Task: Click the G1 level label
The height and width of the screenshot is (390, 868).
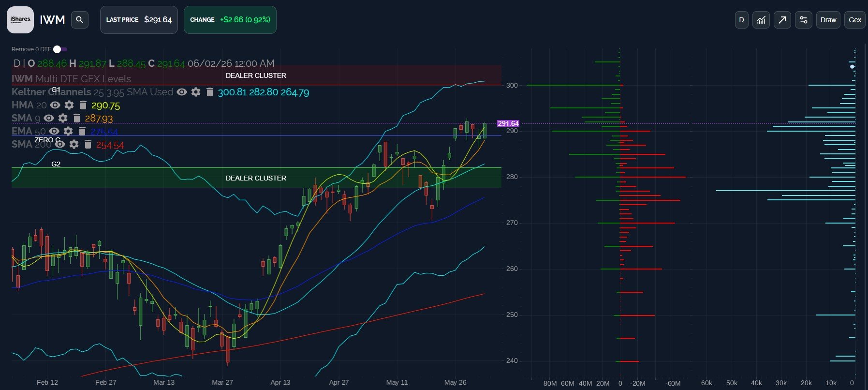Action: click(56, 90)
